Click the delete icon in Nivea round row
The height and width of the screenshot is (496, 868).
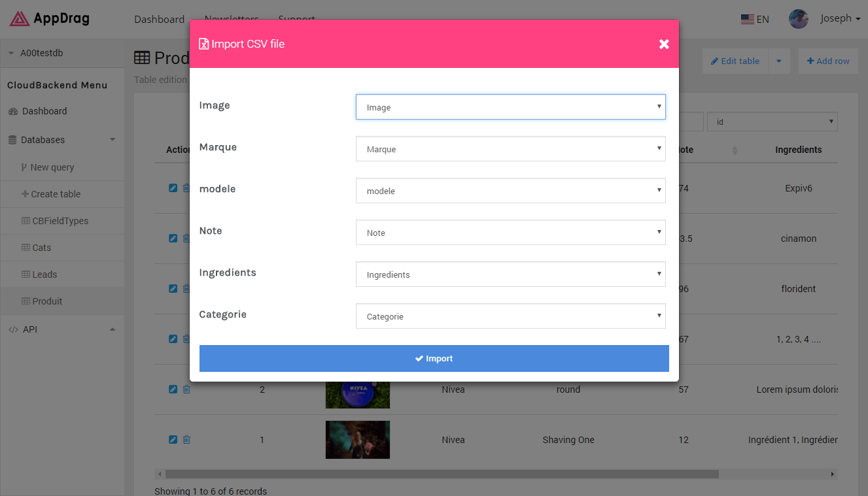click(186, 389)
